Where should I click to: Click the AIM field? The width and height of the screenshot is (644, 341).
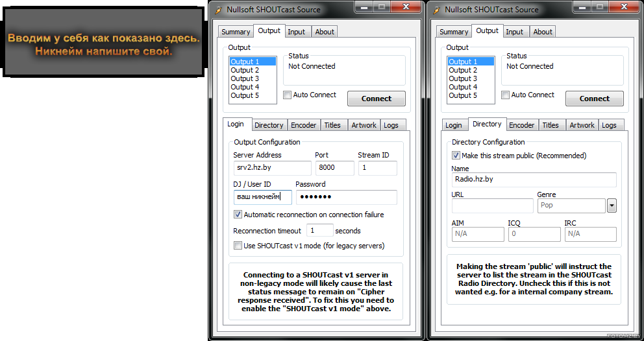(x=478, y=234)
